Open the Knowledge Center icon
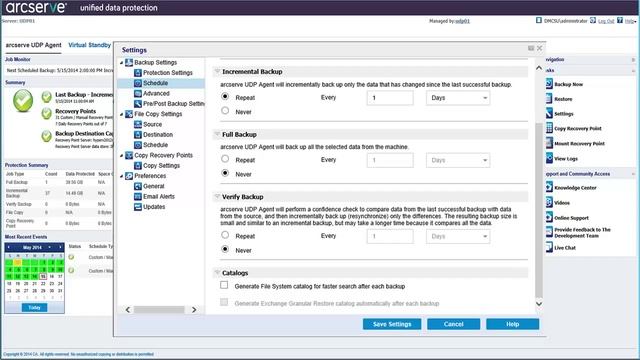The height and width of the screenshot is (360, 640). [x=549, y=187]
